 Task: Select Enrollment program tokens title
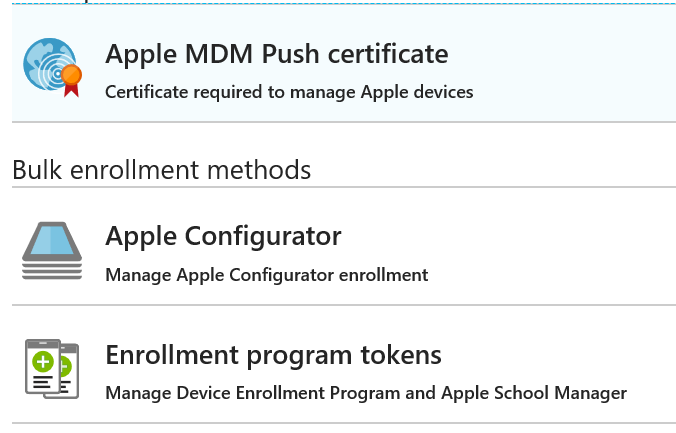[273, 355]
